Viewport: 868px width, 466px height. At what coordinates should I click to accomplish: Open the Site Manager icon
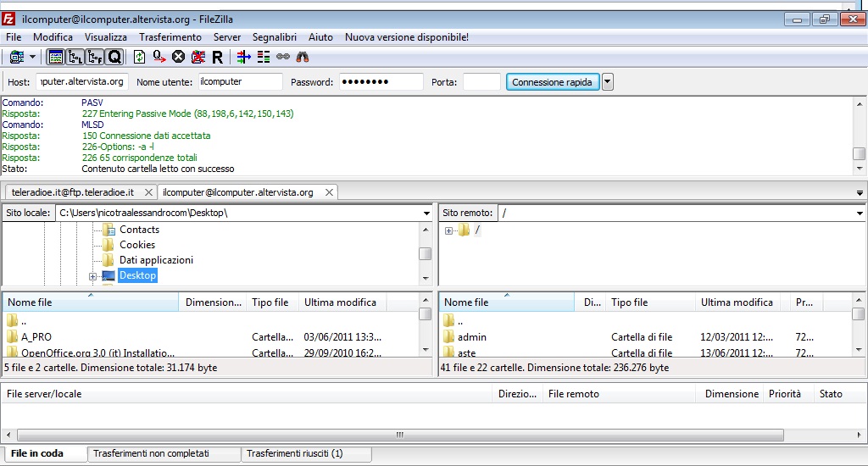point(17,57)
